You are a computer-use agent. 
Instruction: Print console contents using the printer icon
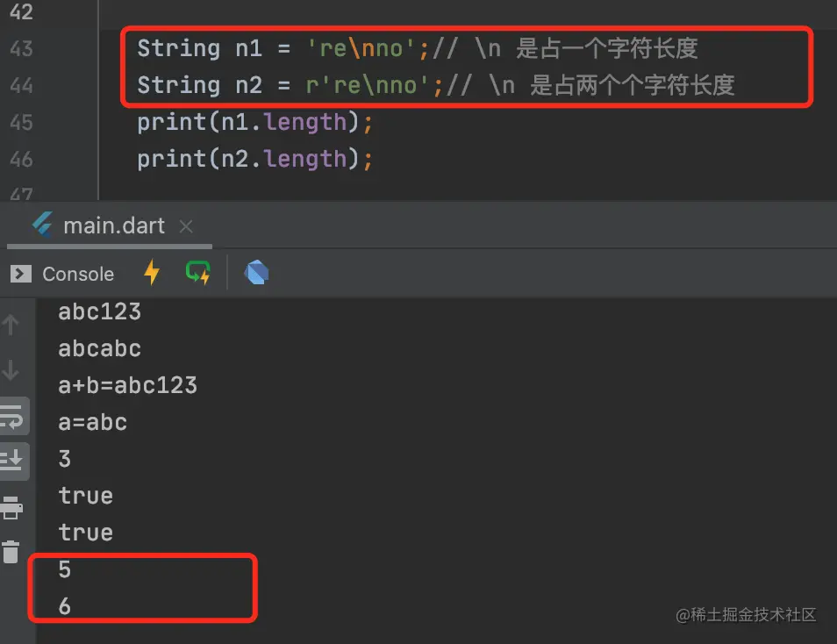click(11, 507)
